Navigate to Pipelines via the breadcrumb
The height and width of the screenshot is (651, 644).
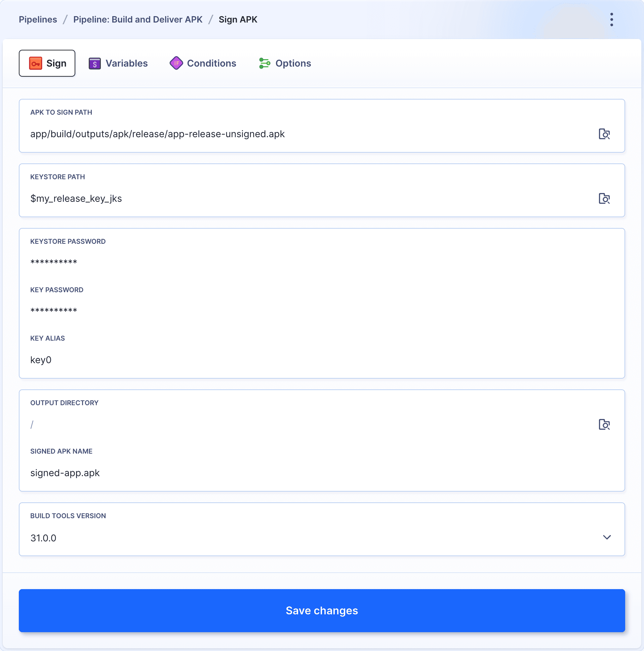click(38, 19)
